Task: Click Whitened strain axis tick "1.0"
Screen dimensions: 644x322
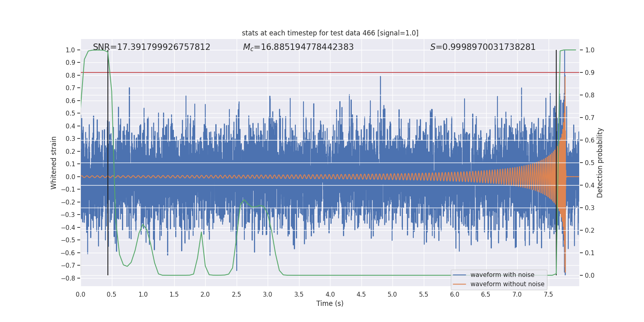Action: coord(70,50)
